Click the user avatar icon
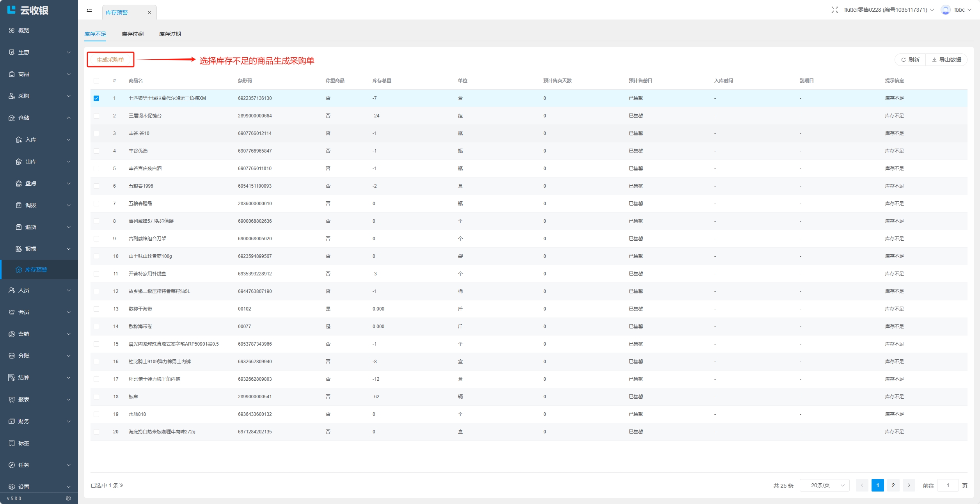 pyautogui.click(x=945, y=10)
